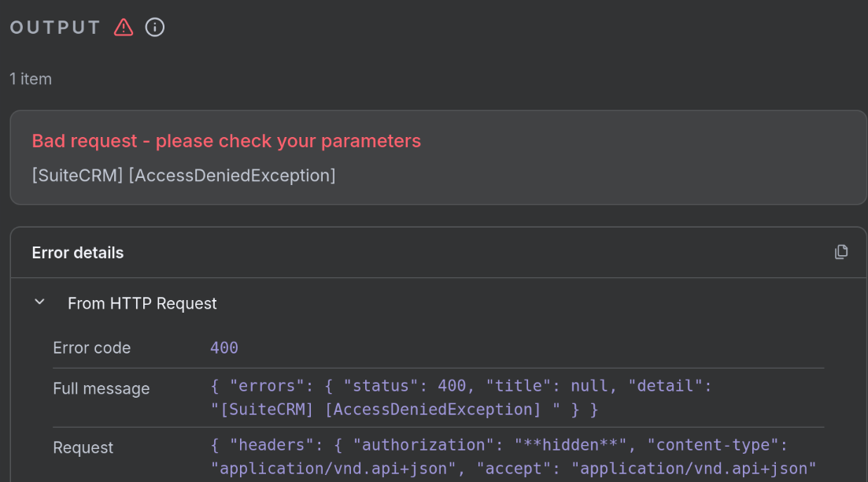Click the [SuiteCRM] [AccessDeniedException] description
Screen dimensions: 868x482
(x=183, y=175)
